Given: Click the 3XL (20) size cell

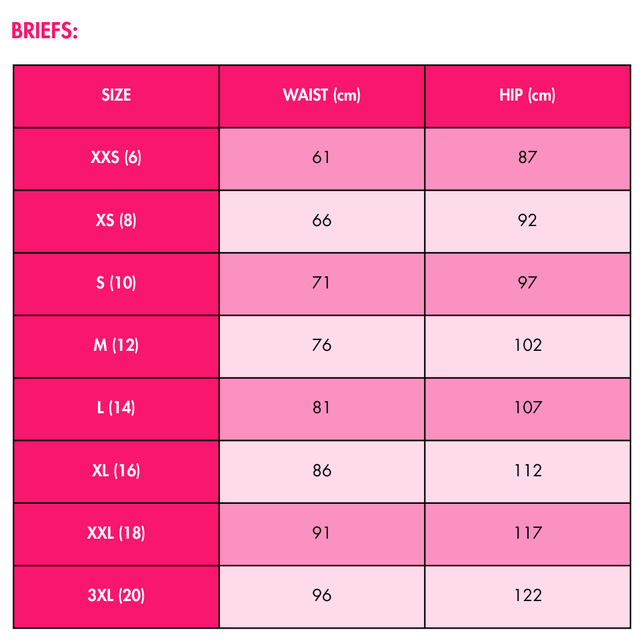Looking at the screenshot, I should click(x=116, y=596).
